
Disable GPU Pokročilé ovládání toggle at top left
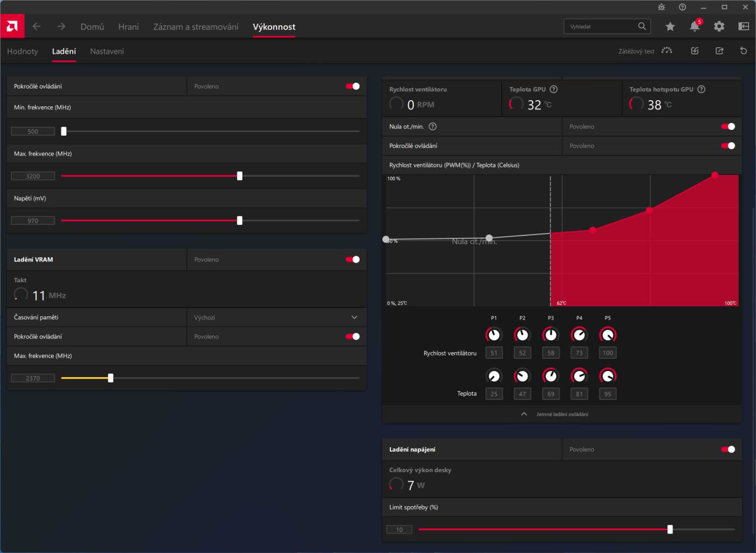tap(352, 86)
